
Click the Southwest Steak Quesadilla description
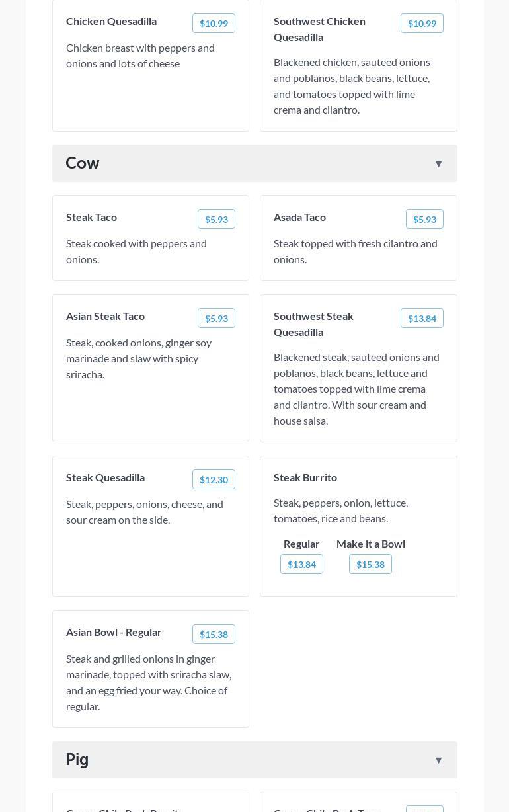(357, 389)
